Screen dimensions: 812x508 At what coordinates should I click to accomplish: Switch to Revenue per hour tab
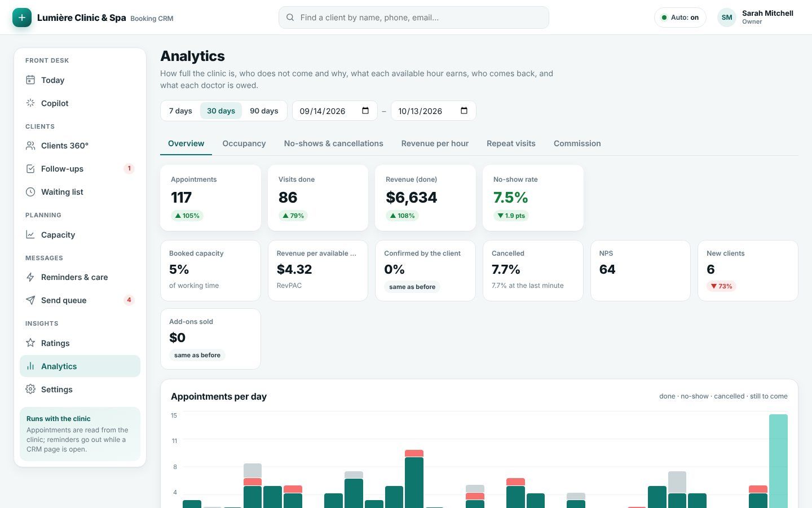pos(435,143)
